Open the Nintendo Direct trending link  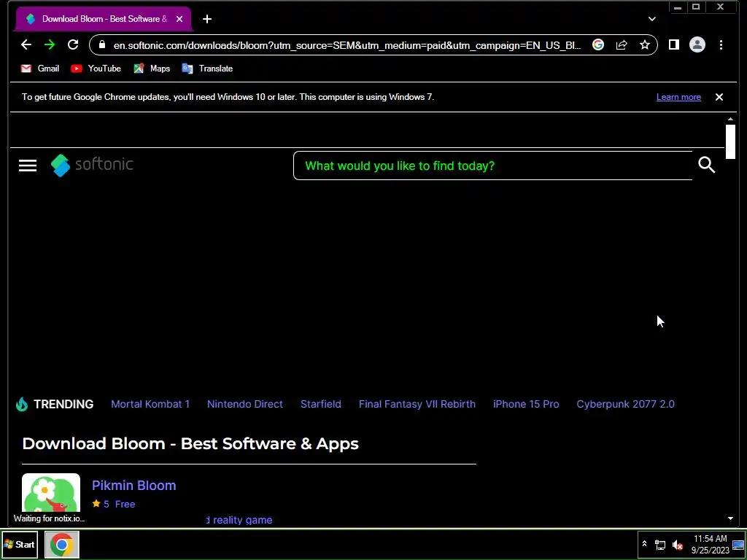(245, 404)
